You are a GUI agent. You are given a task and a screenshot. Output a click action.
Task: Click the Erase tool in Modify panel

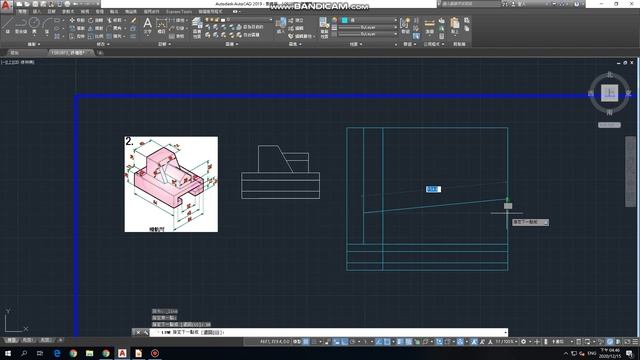[x=133, y=20]
